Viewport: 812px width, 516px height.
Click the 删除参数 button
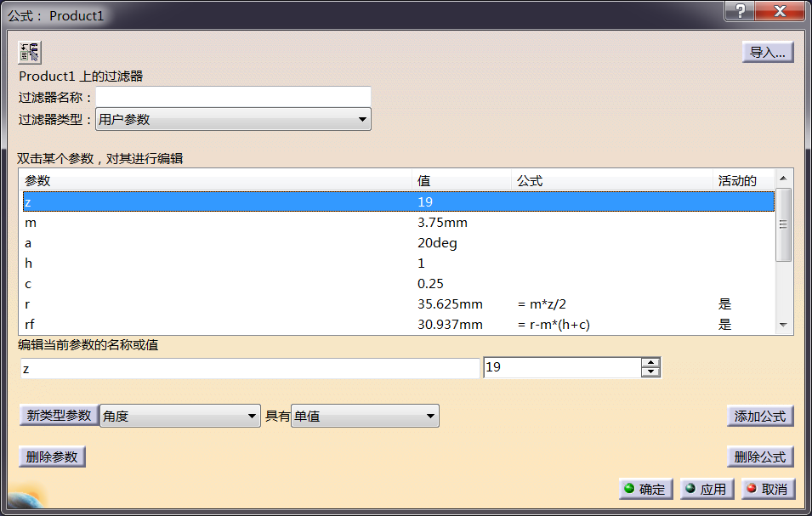tap(52, 456)
